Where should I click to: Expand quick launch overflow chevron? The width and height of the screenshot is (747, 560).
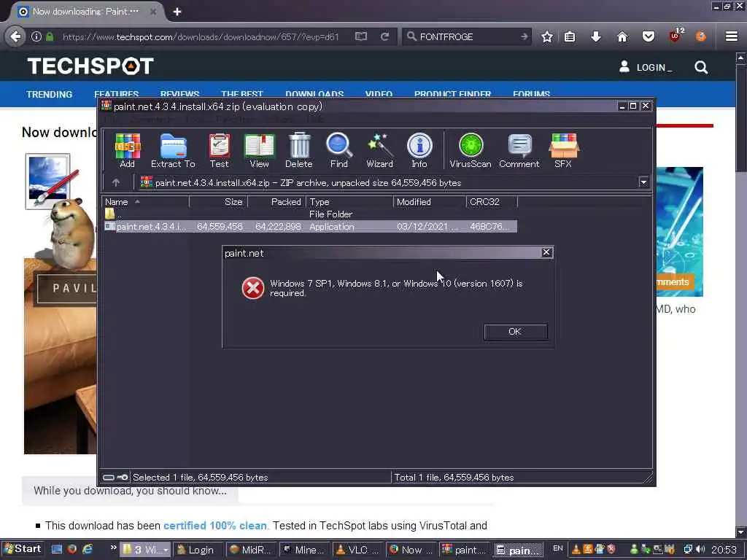[113, 547]
